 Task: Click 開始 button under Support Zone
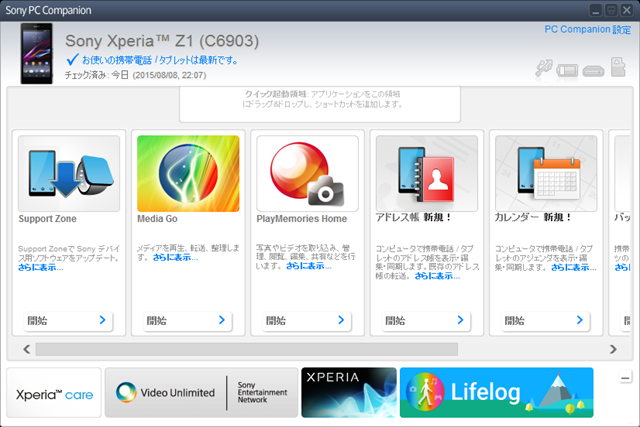click(x=68, y=320)
